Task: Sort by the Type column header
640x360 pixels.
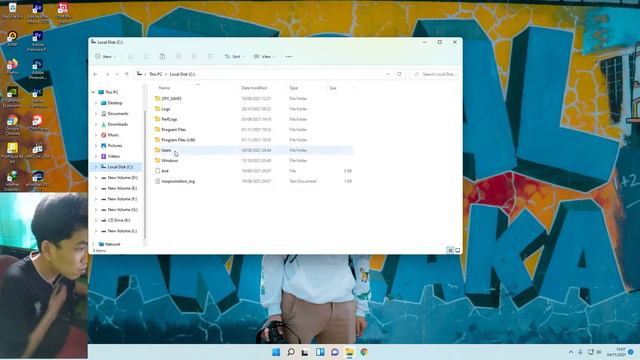Action: [x=293, y=88]
